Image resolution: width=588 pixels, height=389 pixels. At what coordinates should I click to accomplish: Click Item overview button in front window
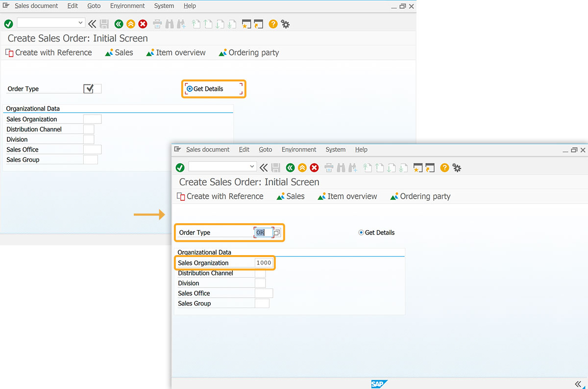click(x=347, y=196)
